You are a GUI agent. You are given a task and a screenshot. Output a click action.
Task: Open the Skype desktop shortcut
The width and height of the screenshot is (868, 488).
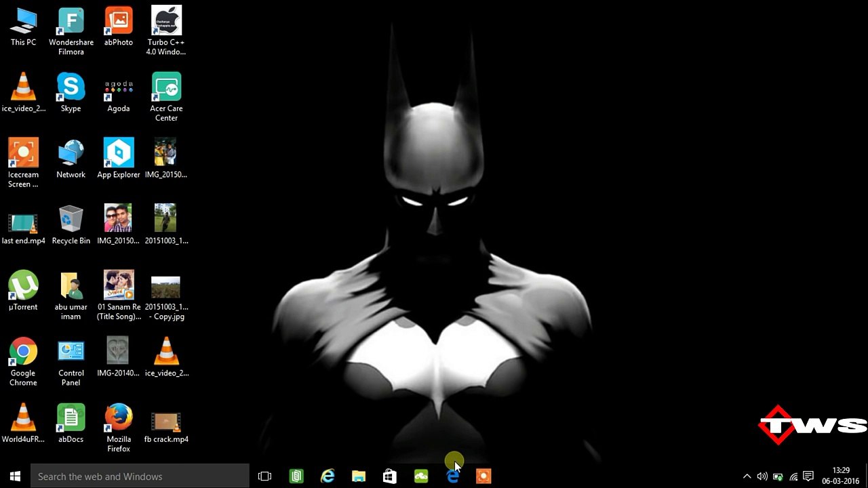71,94
